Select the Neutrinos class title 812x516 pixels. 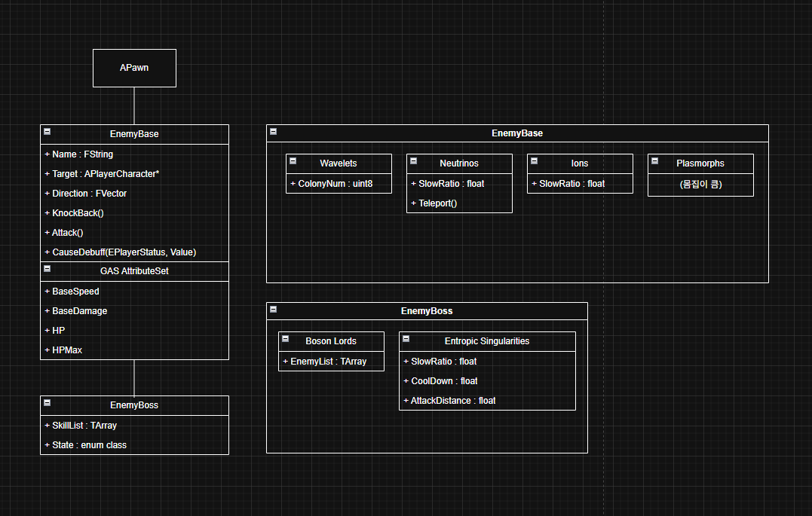(459, 163)
